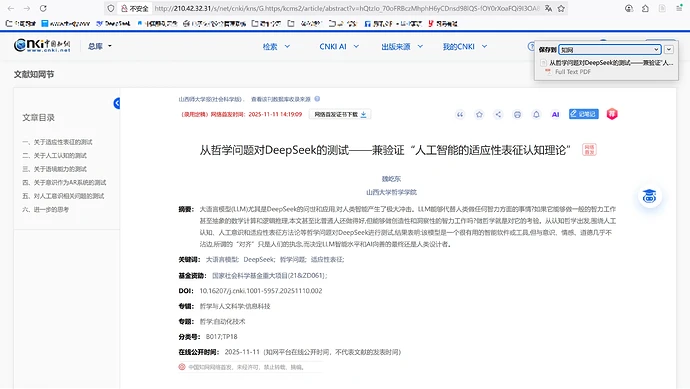Expand the chevron next to CNKI AI
Viewport: 690px width, 389px height.
pyautogui.click(x=356, y=46)
